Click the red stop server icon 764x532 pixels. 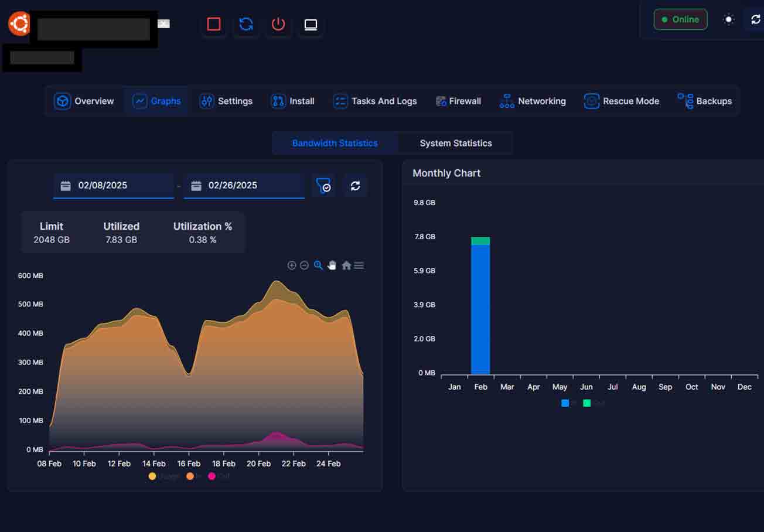(x=214, y=24)
